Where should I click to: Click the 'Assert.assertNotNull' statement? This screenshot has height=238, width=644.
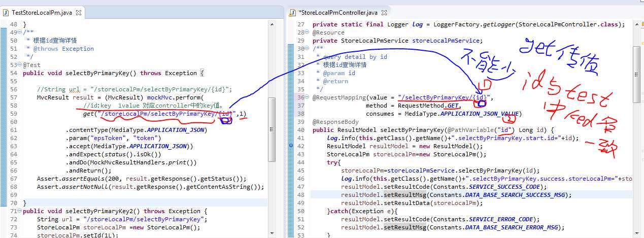151,187
